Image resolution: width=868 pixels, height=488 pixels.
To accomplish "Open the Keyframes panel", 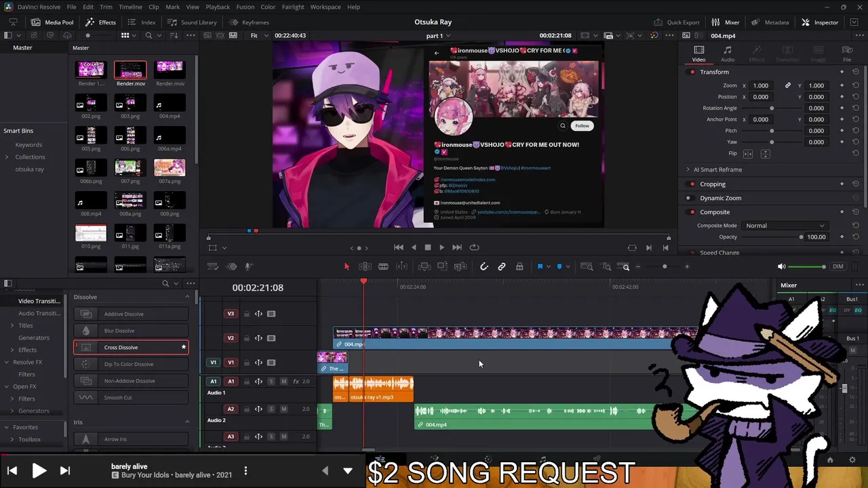I will (249, 22).
